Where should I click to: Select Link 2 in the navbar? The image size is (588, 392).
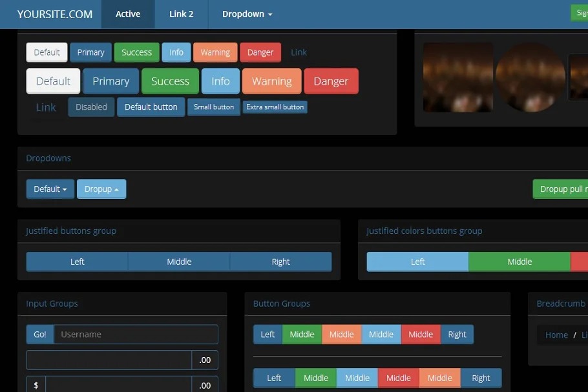(x=181, y=14)
